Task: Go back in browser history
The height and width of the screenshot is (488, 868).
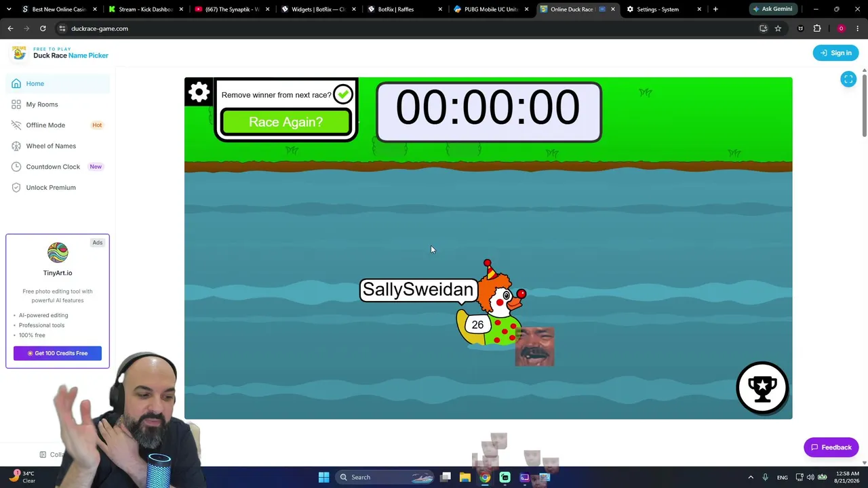Action: (x=10, y=28)
